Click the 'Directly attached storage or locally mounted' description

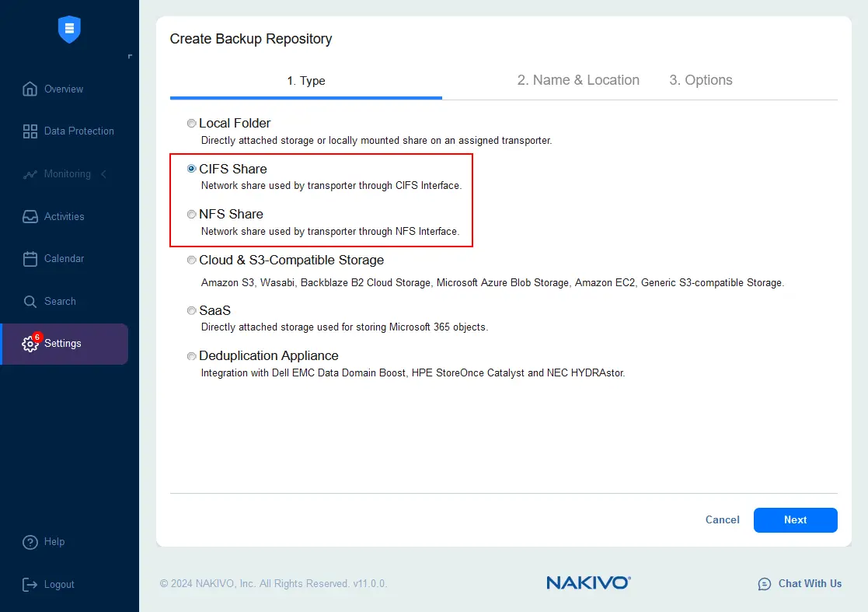click(376, 141)
